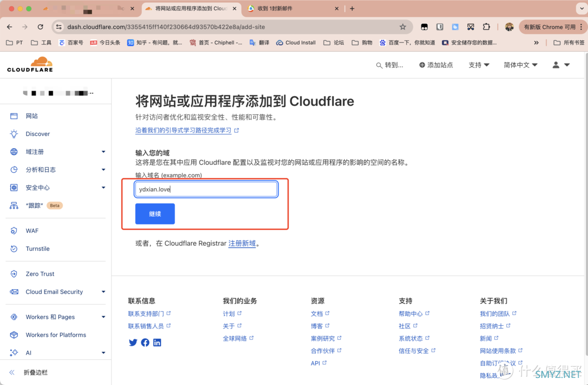
Task: Collapse sidebar with 折叠边栏 arrow
Action: [12, 372]
